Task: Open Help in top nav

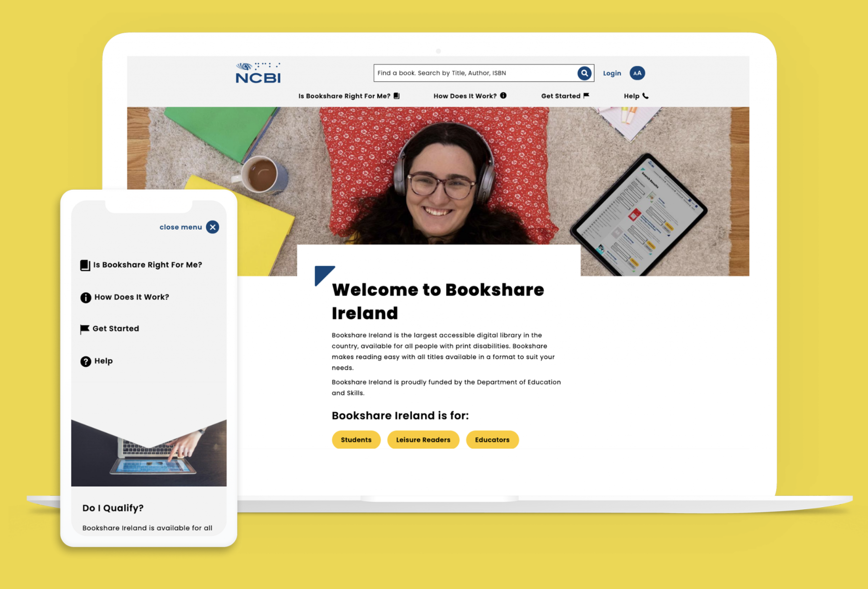Action: (x=631, y=96)
